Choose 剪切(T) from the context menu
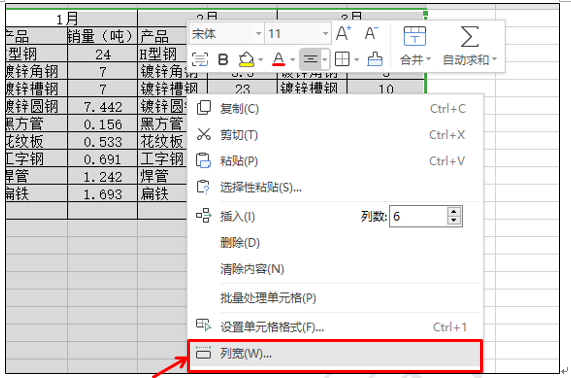The image size is (571, 378). (335, 135)
